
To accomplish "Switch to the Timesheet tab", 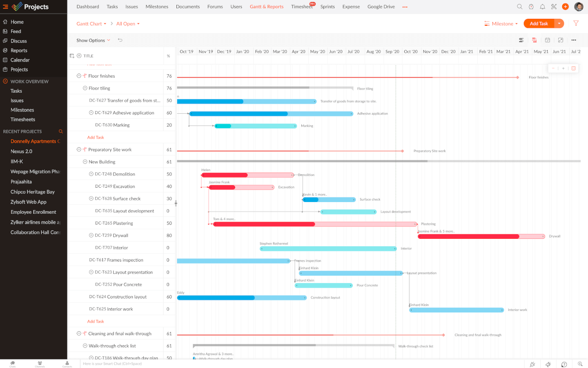I will click(x=302, y=7).
